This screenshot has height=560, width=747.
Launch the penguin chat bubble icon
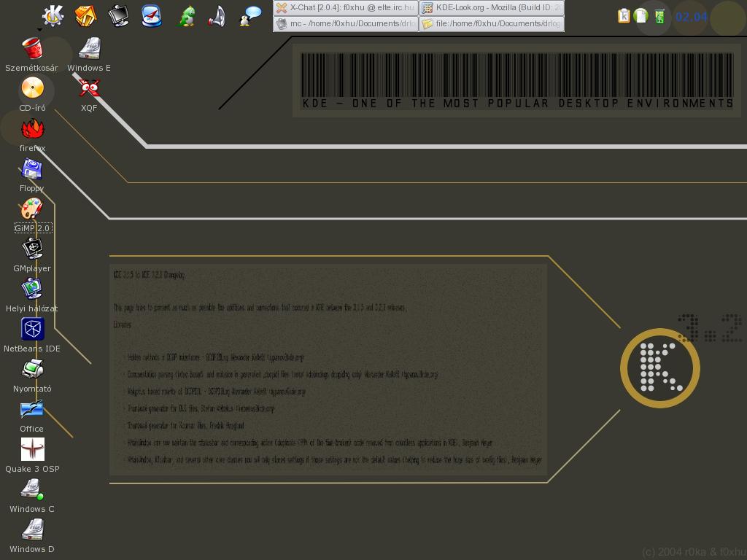250,16
